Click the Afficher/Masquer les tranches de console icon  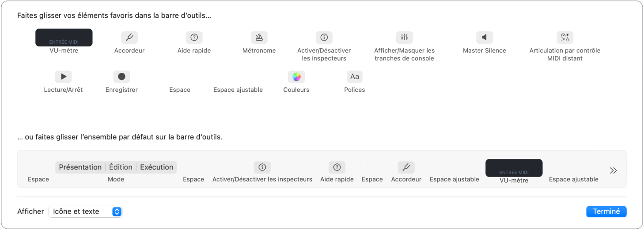coord(404,37)
